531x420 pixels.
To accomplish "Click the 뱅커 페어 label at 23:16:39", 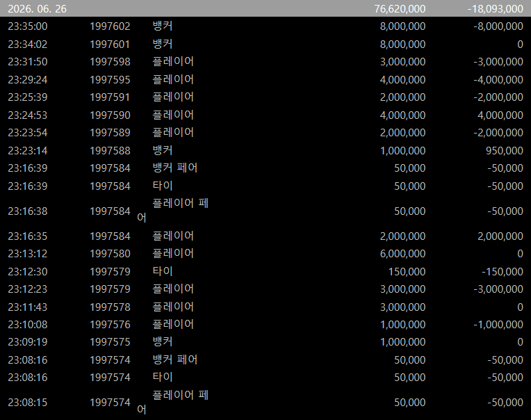I will [x=175, y=168].
